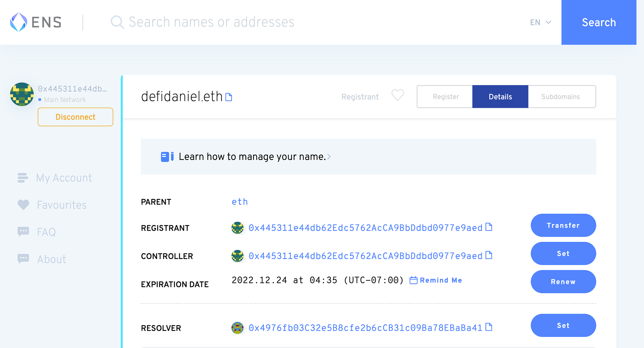Click the Remind Me link

click(441, 280)
